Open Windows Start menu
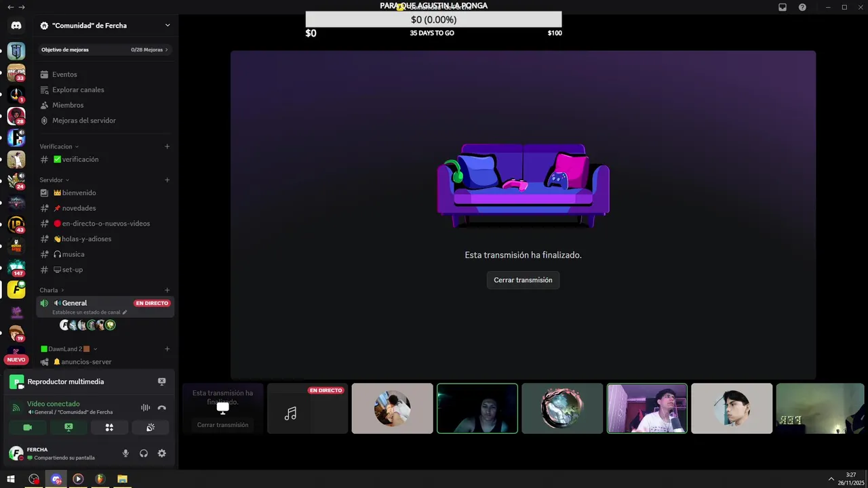Image resolution: width=868 pixels, height=488 pixels. pos(11,479)
